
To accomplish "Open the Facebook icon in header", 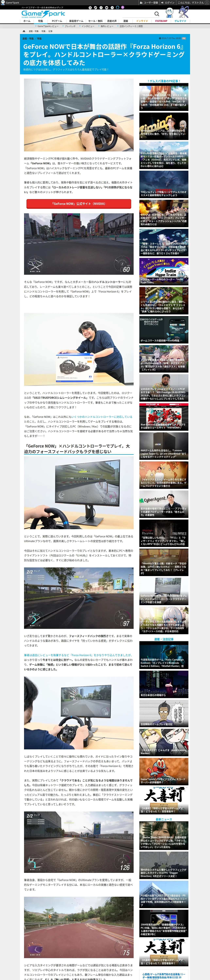I will click(101, 8).
